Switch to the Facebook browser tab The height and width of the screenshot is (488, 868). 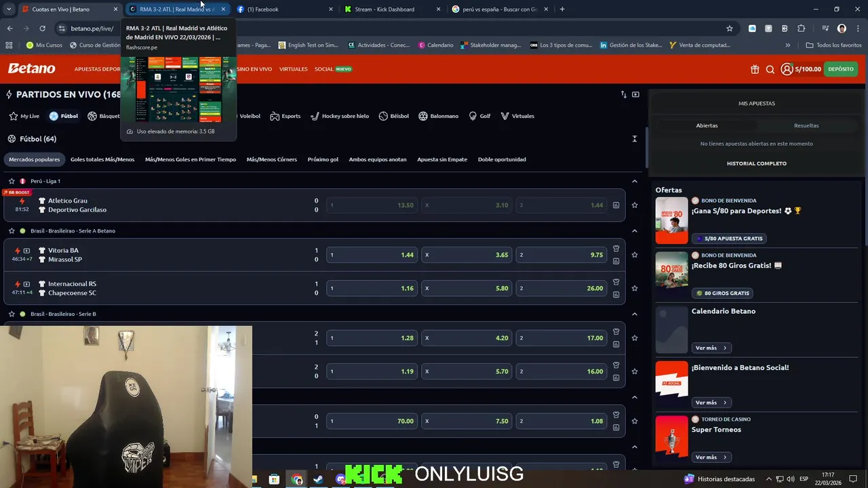(283, 9)
